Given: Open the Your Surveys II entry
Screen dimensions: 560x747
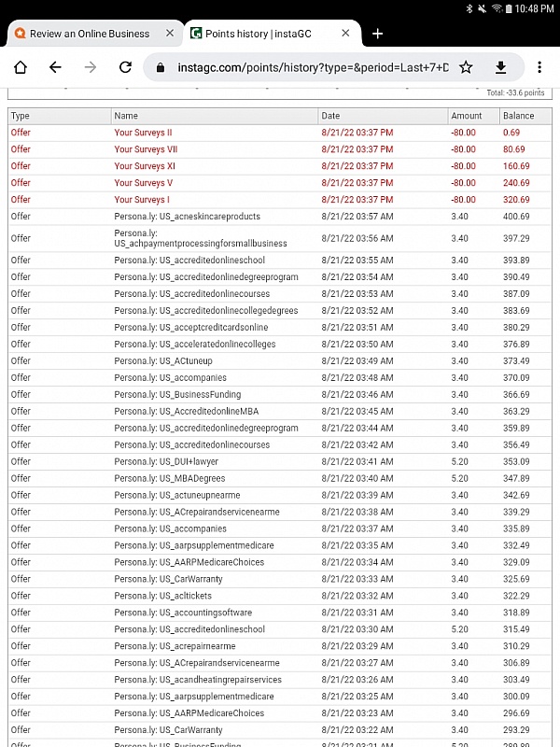Looking at the screenshot, I should pyautogui.click(x=143, y=133).
